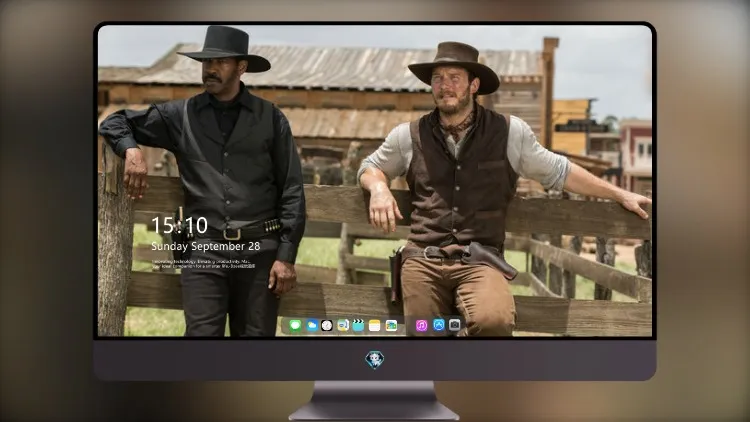Open the photo gallery icon in dock
This screenshot has width=750, height=422.
point(391,326)
